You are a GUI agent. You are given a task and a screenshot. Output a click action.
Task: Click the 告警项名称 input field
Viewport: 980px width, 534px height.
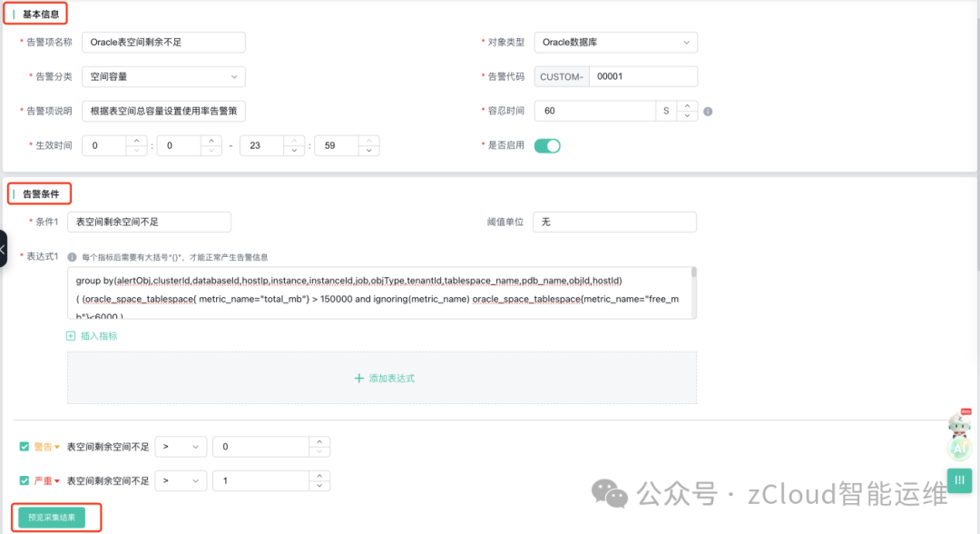tap(163, 43)
